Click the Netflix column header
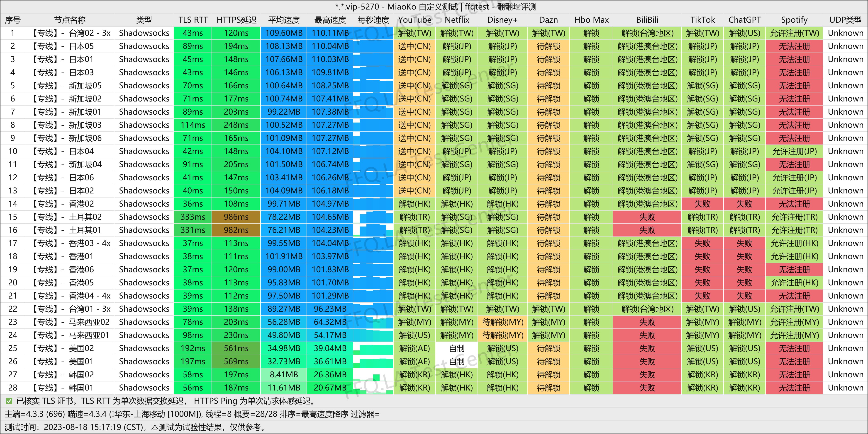This screenshot has width=868, height=434. coord(457,20)
